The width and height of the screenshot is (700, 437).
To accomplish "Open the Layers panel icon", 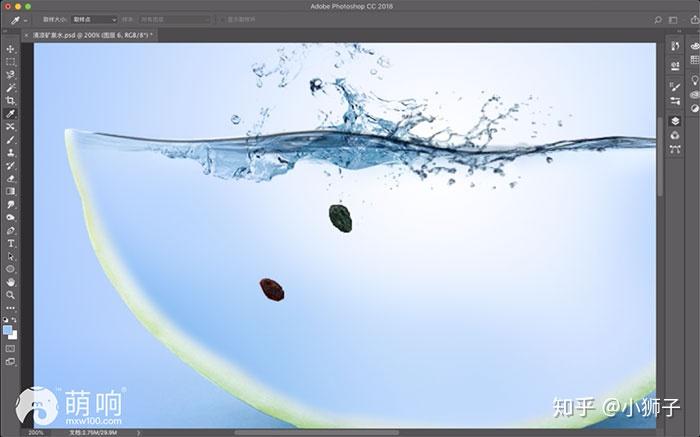I will coord(675,121).
